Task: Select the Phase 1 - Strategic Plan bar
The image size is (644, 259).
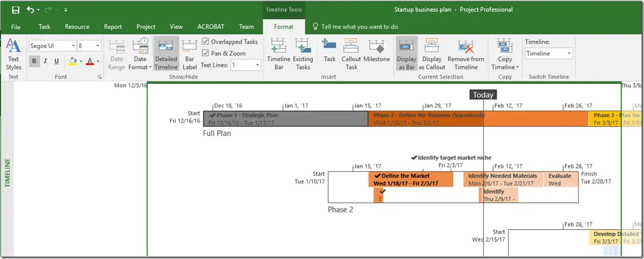Action: point(286,118)
